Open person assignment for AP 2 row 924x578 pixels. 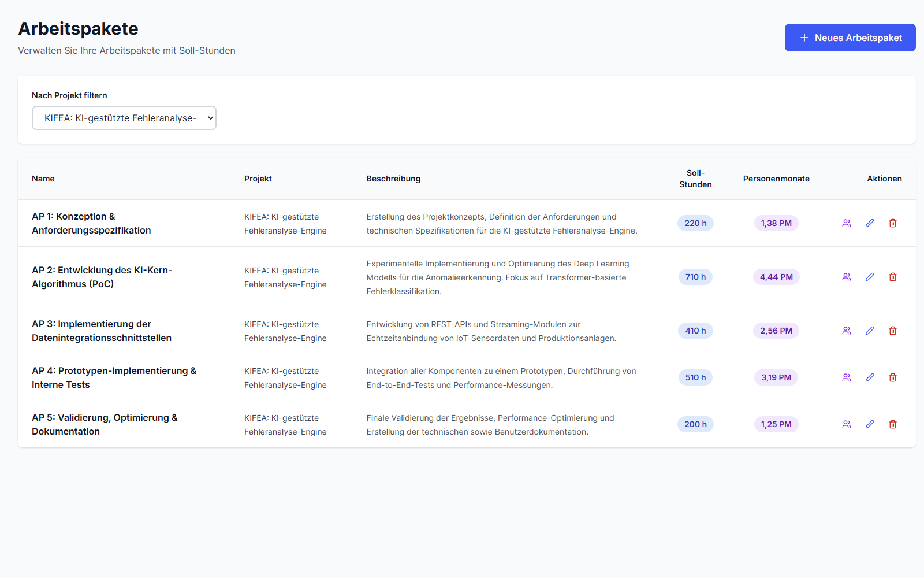click(x=847, y=277)
